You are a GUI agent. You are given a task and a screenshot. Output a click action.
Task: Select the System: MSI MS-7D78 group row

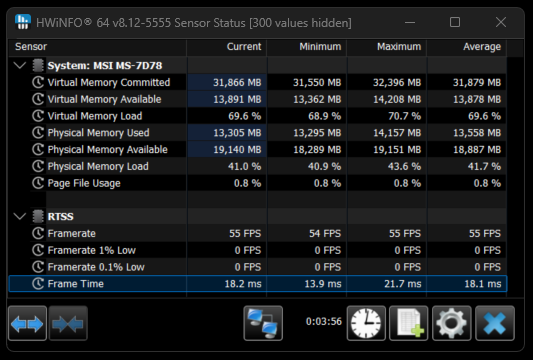(x=258, y=65)
